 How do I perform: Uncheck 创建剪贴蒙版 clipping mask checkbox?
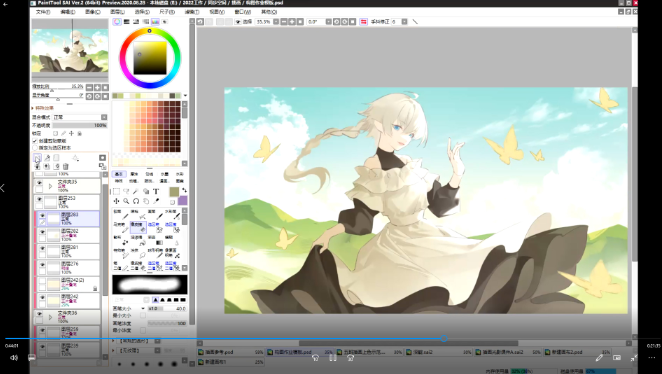click(35, 141)
